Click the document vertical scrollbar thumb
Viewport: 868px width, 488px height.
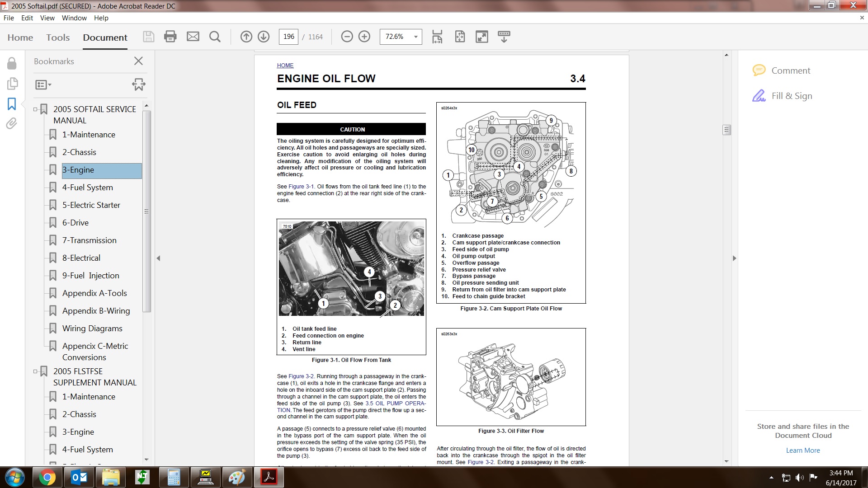726,130
